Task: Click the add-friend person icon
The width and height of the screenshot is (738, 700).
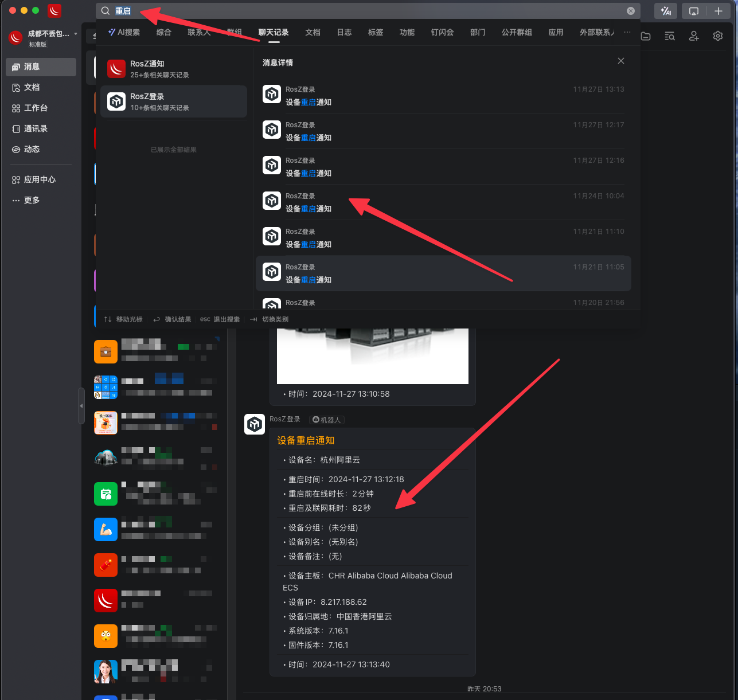Action: pos(694,36)
